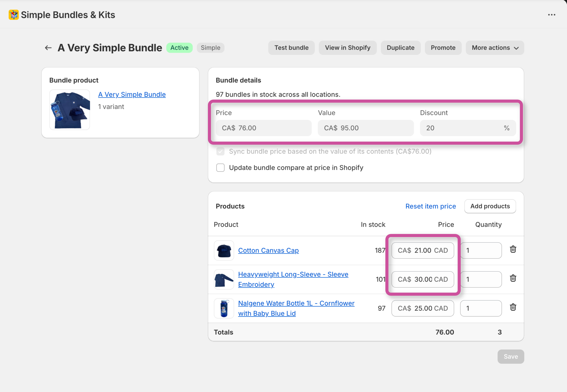Edit Nalgene Water Bottle price field
567x392 pixels.
(423, 308)
